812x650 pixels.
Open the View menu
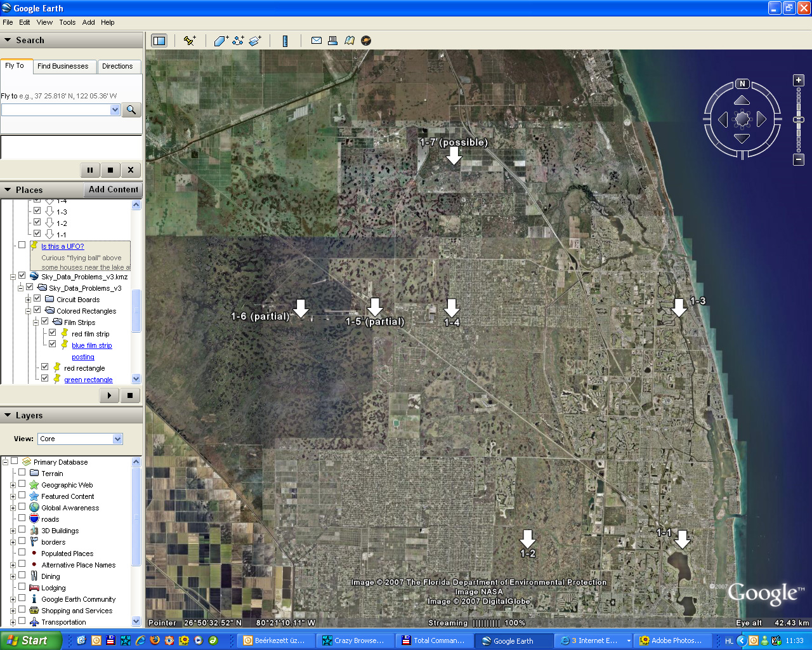click(x=44, y=22)
